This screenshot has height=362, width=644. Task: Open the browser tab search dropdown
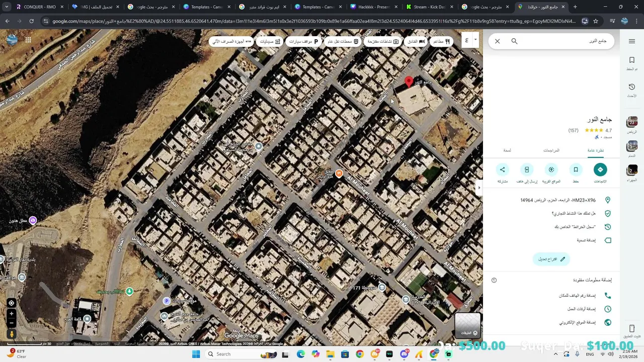tap(6, 7)
